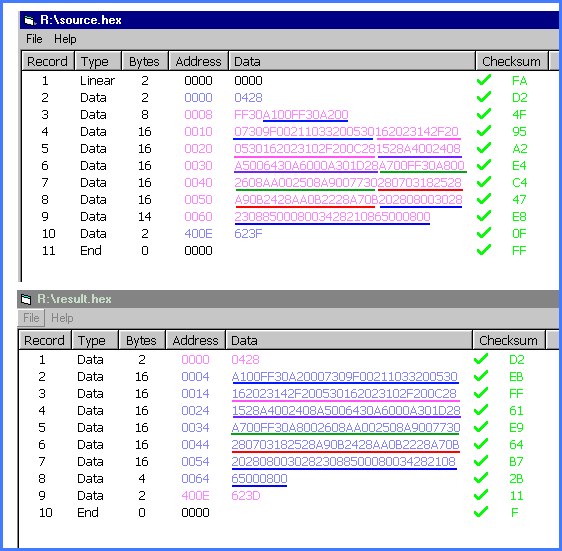Viewport: 562px width, 551px height.
Task: Open the File menu in result.hex
Action: coord(31,318)
